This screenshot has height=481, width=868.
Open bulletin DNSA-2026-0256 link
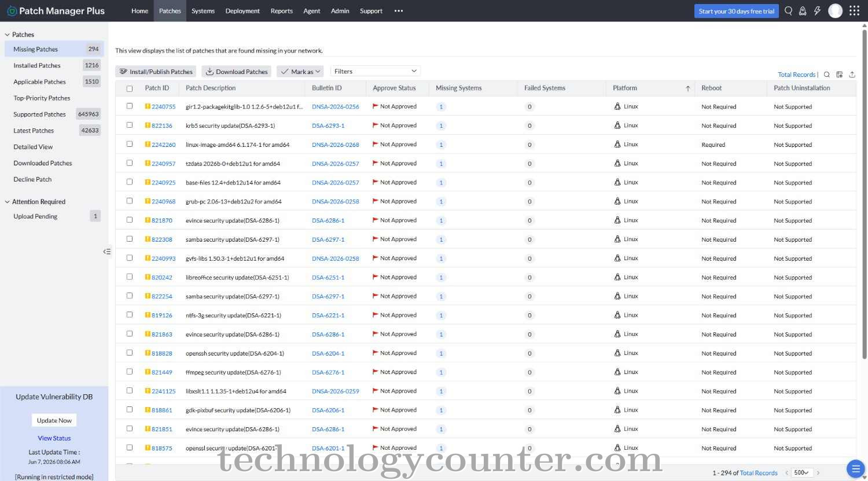(336, 106)
